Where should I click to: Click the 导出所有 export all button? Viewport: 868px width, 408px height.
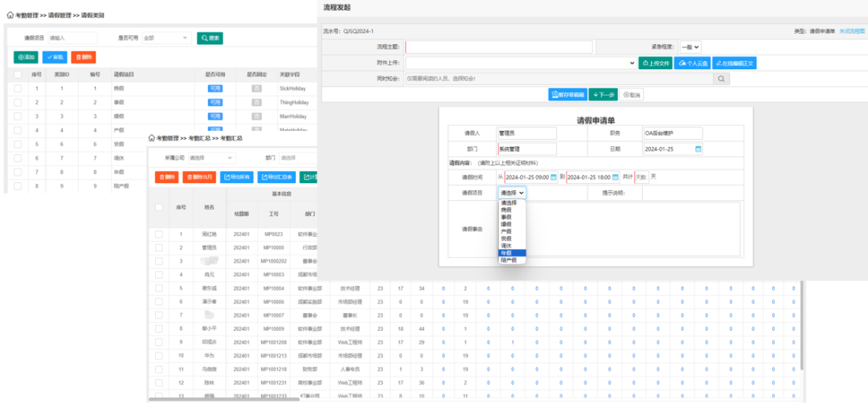pyautogui.click(x=236, y=177)
